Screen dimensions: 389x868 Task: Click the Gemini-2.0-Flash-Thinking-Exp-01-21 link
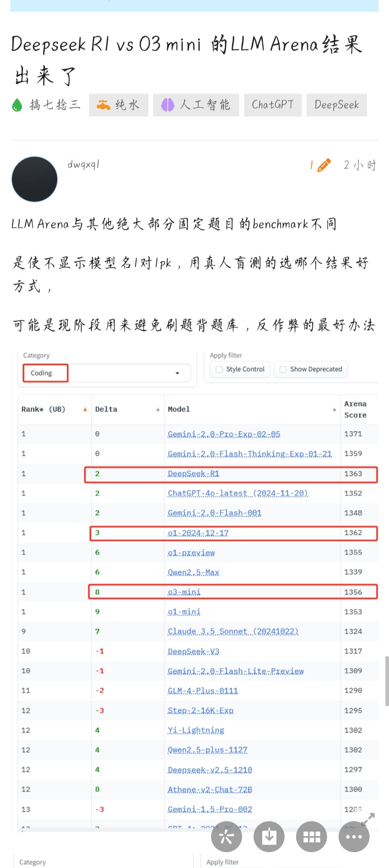pyautogui.click(x=250, y=454)
